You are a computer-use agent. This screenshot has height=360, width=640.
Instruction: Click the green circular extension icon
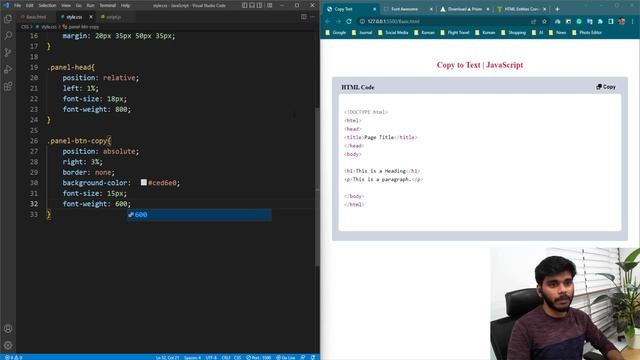click(x=579, y=21)
